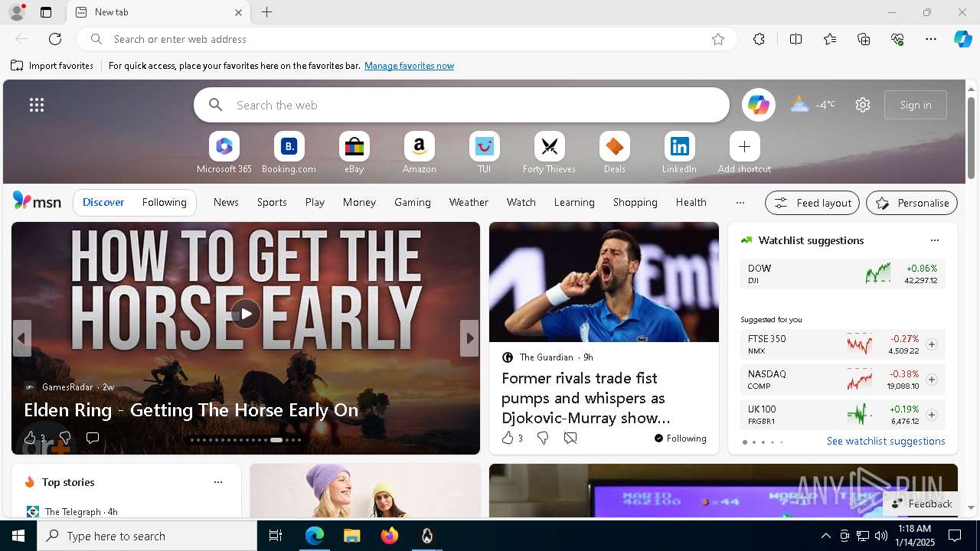Viewport: 980px width, 551px height.
Task: Open See watchlist suggestions link
Action: click(886, 441)
